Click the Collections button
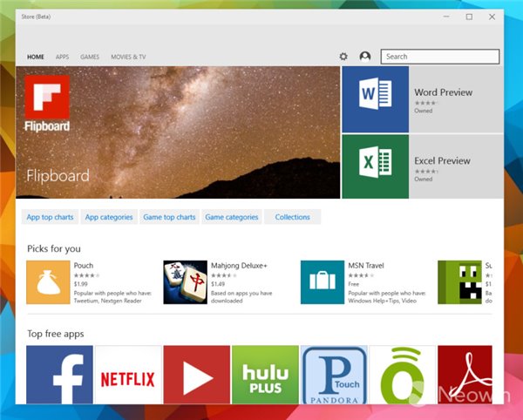 click(293, 217)
